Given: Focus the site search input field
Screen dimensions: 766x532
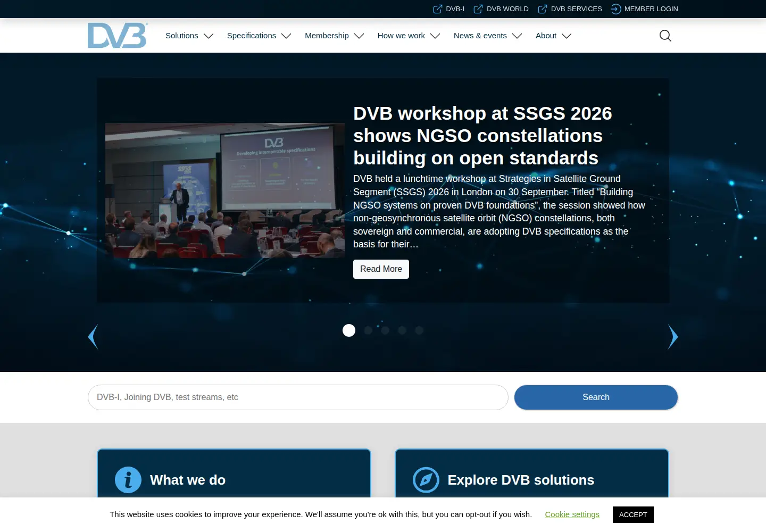Looking at the screenshot, I should coord(298,397).
